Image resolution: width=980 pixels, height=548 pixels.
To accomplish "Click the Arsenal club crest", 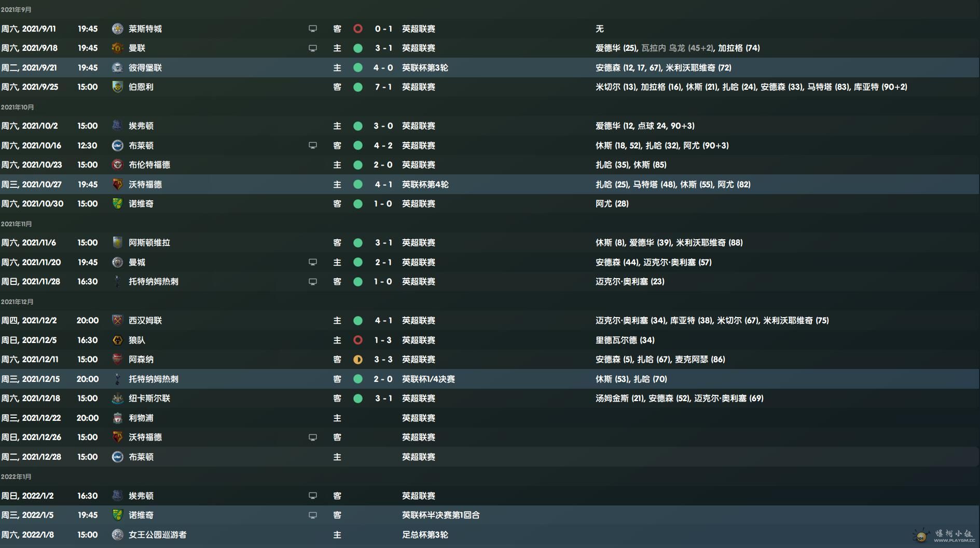I will [117, 359].
